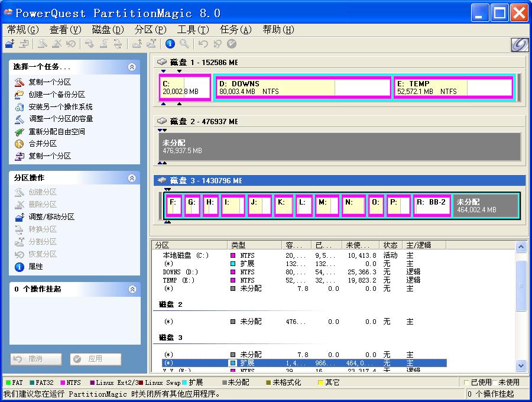Sort by the 主/逻辑 column header

(424, 245)
